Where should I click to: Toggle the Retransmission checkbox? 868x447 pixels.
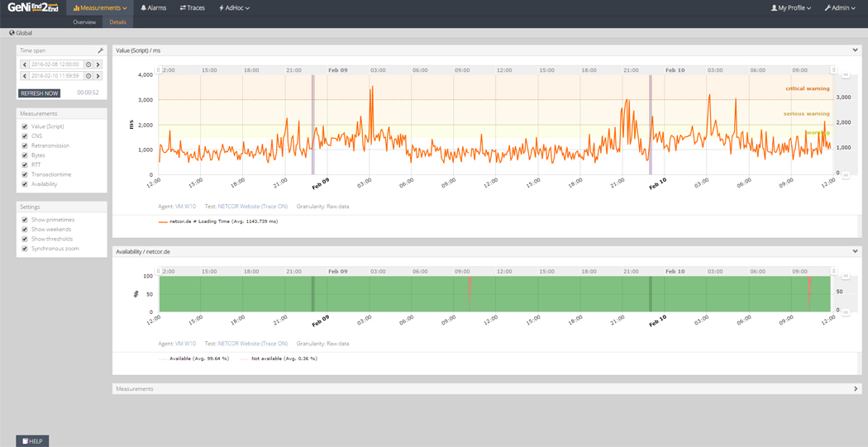24,146
